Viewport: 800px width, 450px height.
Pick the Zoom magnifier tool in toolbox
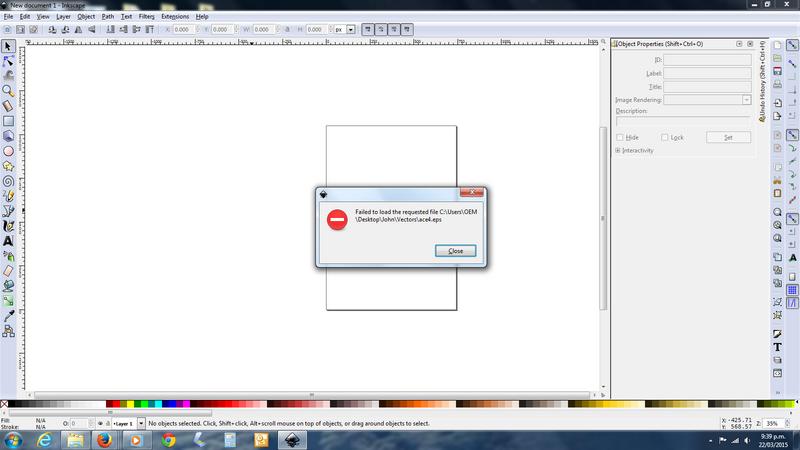click(x=8, y=91)
